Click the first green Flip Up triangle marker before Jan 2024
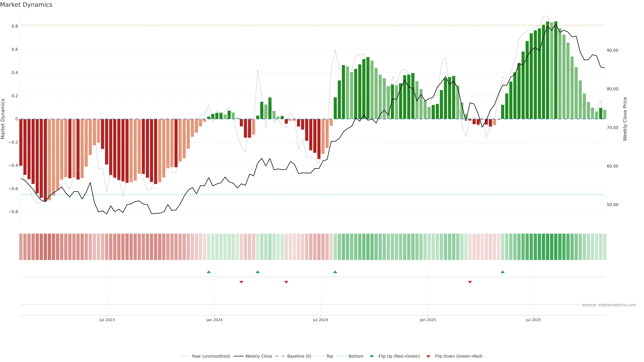Image resolution: width=644 pixels, height=362 pixels. (208, 272)
